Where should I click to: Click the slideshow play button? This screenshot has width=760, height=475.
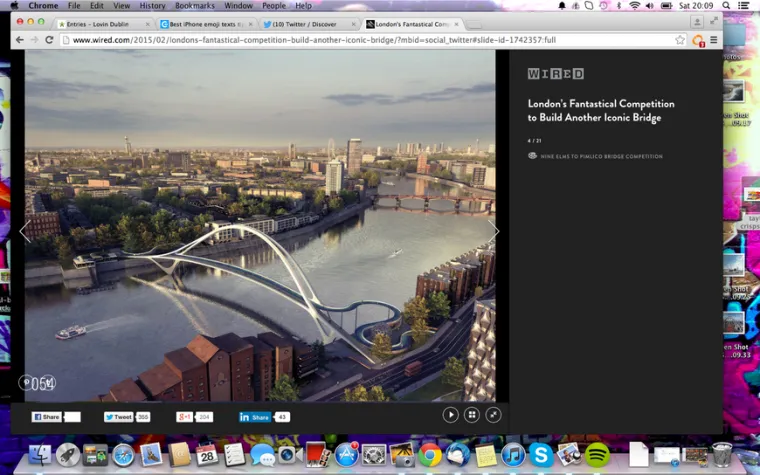451,415
